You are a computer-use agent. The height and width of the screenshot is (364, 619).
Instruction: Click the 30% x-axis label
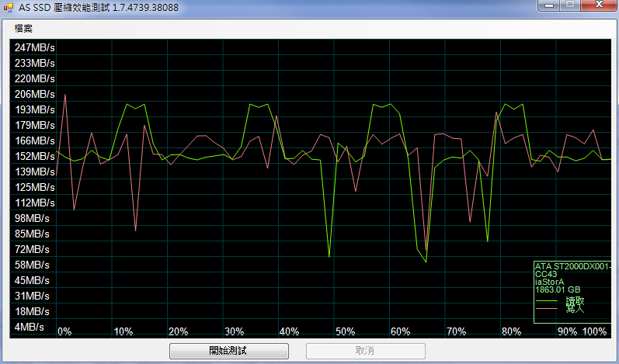pos(234,331)
